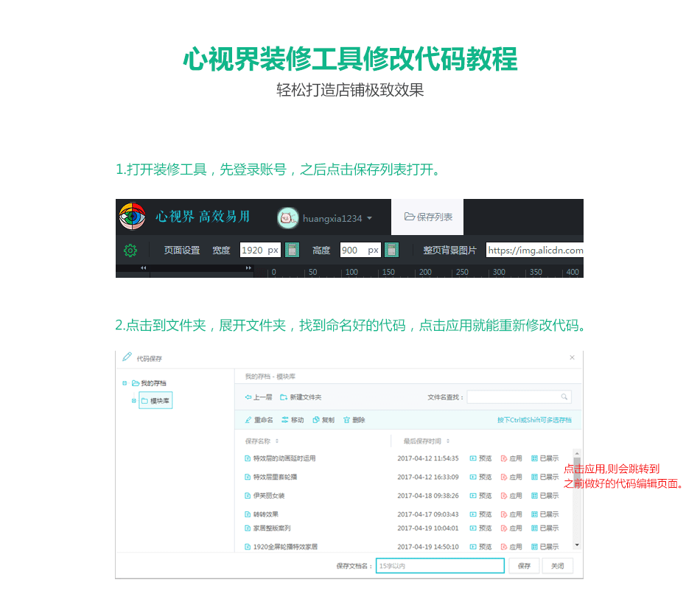Apply the 家居整板案列 entry

tap(511, 528)
